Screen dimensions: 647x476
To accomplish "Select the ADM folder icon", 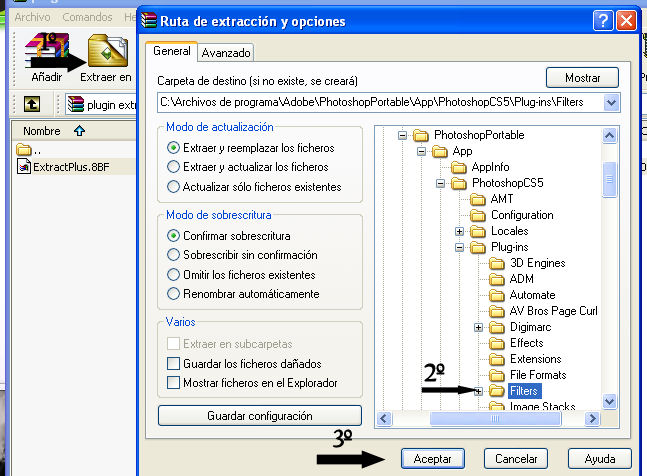I will [x=497, y=279].
